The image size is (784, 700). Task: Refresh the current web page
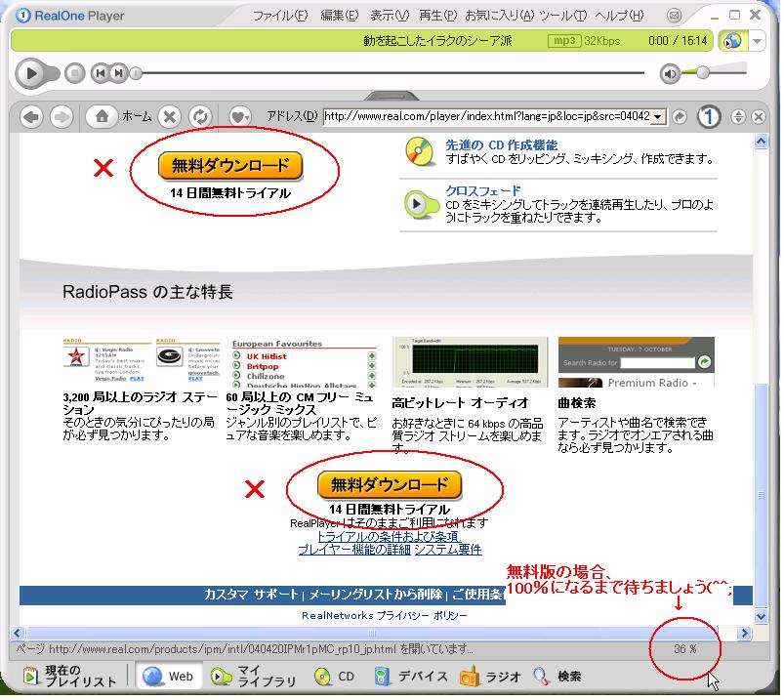tap(200, 117)
